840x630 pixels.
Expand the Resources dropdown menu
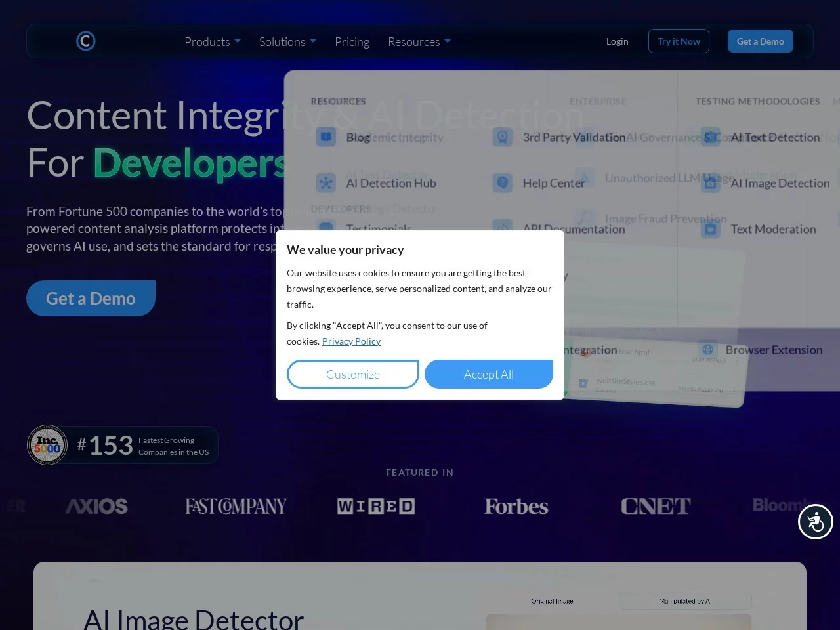pyautogui.click(x=419, y=41)
